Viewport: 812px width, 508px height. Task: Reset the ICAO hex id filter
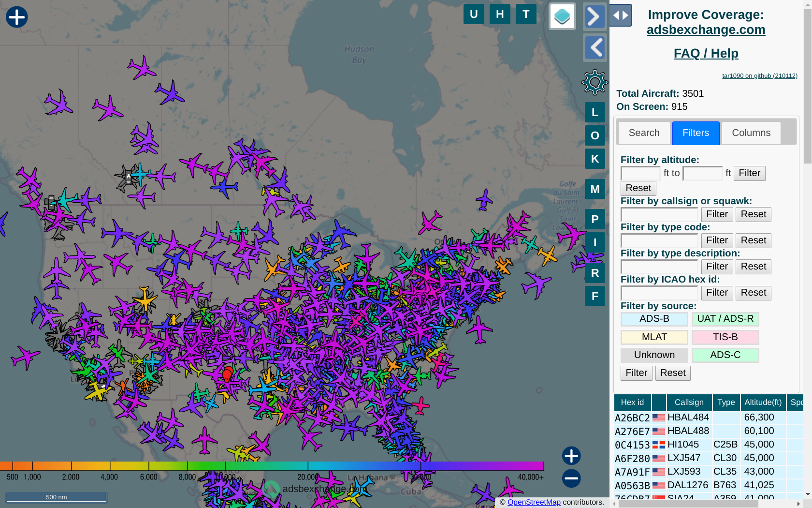753,293
